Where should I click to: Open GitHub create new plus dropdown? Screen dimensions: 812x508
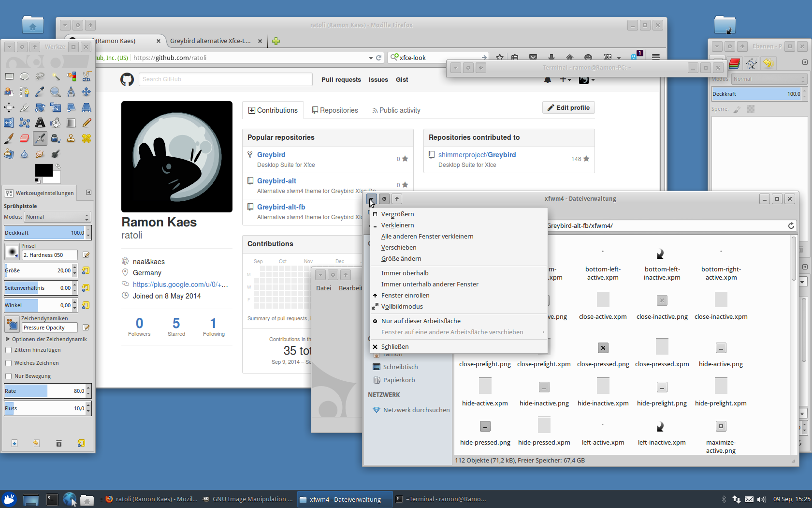coord(565,79)
